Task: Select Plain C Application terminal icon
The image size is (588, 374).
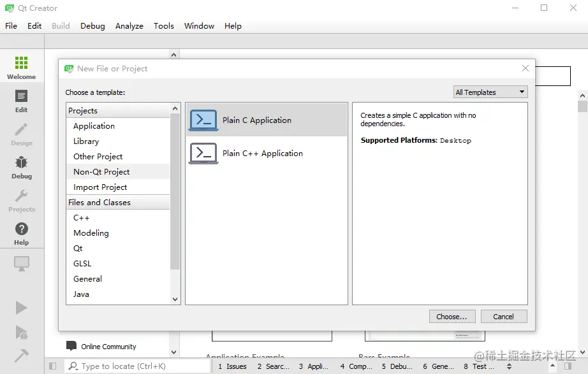Action: pos(203,120)
